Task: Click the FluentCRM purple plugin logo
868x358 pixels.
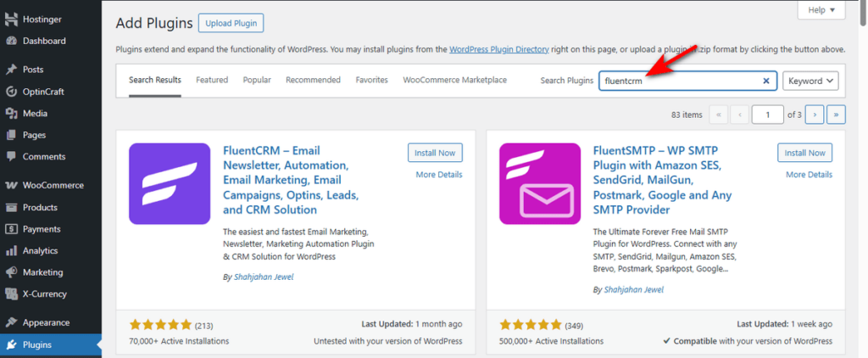Action: [170, 184]
